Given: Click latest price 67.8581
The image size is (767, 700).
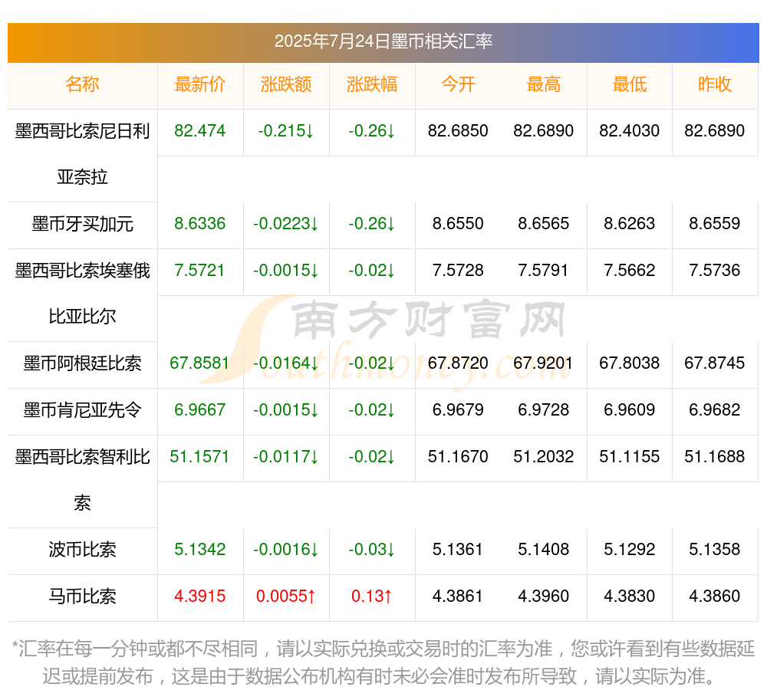Looking at the screenshot, I should 199,363.
